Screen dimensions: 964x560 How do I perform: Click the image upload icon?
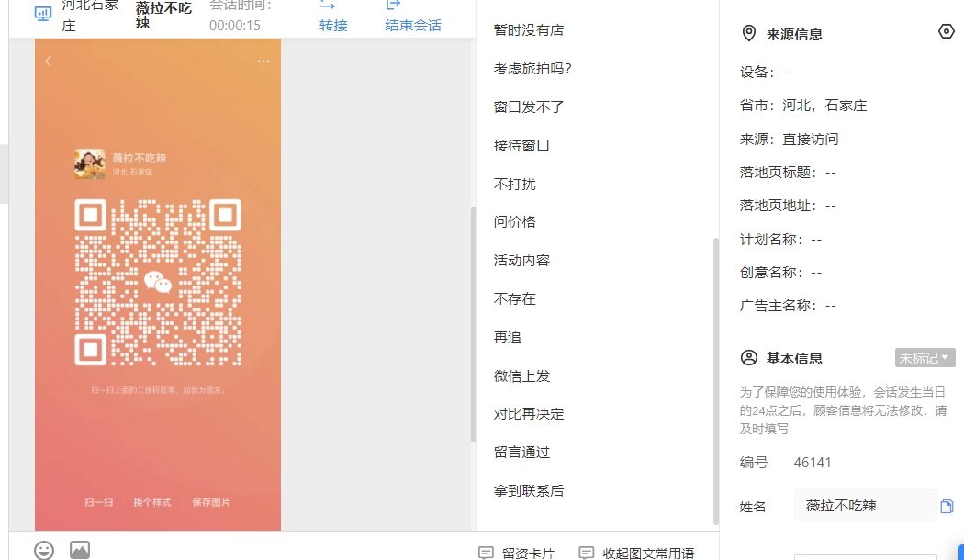(80, 550)
